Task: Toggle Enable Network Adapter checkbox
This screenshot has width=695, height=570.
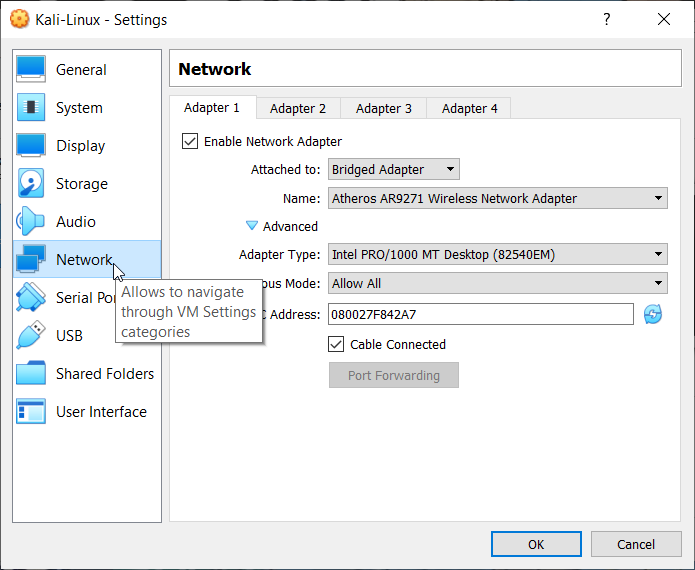Action: coord(190,141)
